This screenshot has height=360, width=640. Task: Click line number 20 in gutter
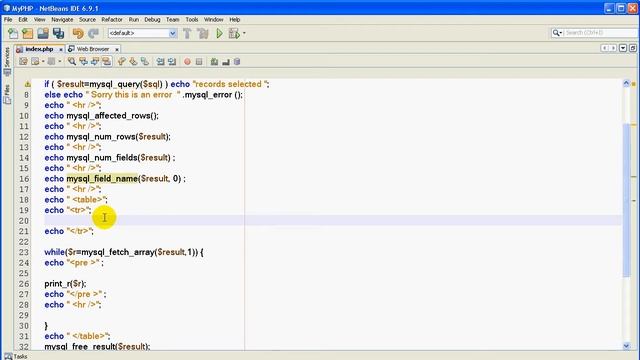(x=24, y=221)
